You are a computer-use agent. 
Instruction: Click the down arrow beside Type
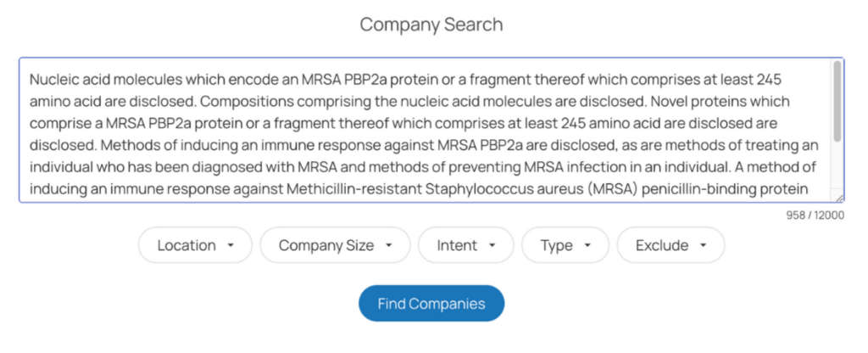point(587,246)
